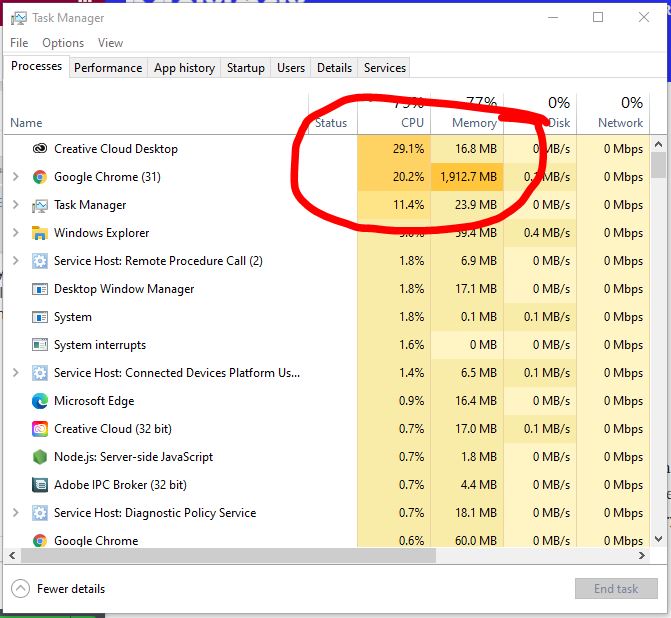Select the Adobe IPC Broker (32 bit) name
The width and height of the screenshot is (671, 618).
point(120,485)
